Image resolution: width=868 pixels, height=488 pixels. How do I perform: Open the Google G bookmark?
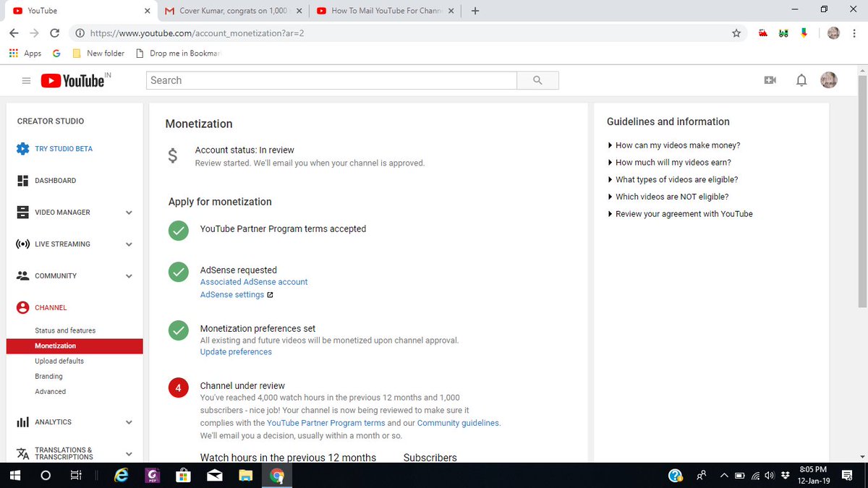click(56, 53)
